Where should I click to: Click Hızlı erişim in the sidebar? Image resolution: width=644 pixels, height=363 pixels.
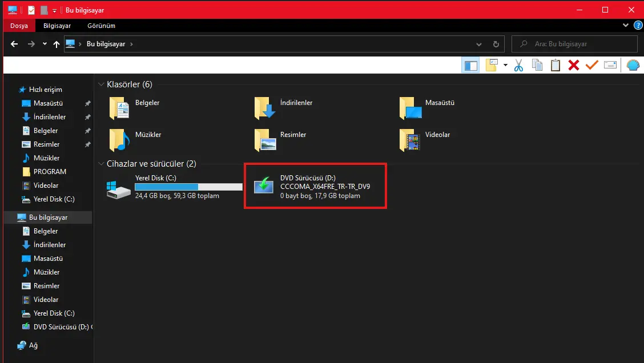click(x=46, y=90)
